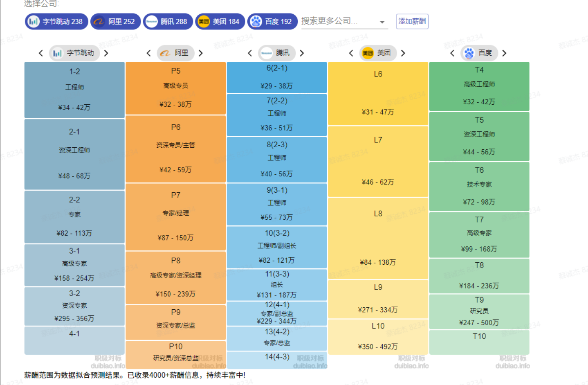Shift 阿里 column with right chevron
The height and width of the screenshot is (385, 588).
(201, 53)
